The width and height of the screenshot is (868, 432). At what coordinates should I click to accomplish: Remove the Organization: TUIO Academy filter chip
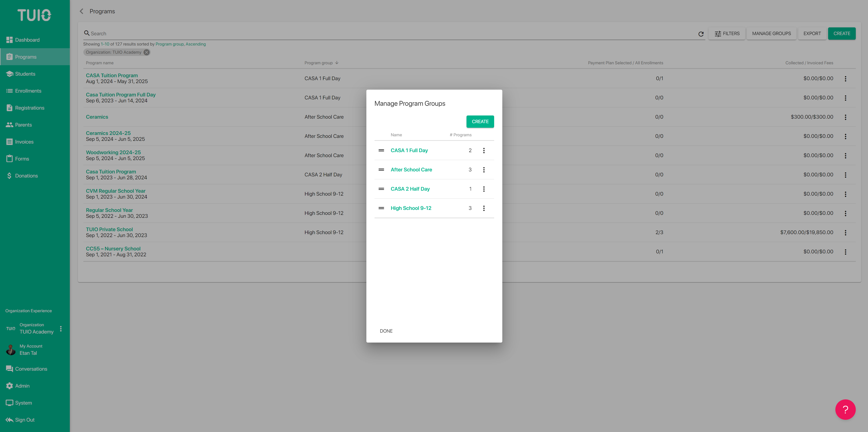pos(147,52)
